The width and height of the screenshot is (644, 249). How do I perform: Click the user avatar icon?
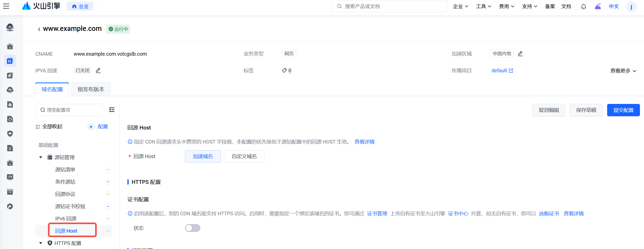click(631, 7)
